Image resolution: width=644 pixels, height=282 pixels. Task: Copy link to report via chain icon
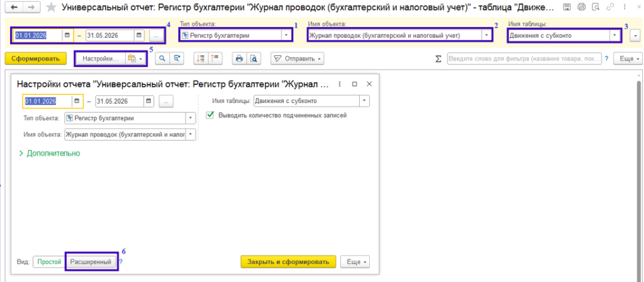610,6
